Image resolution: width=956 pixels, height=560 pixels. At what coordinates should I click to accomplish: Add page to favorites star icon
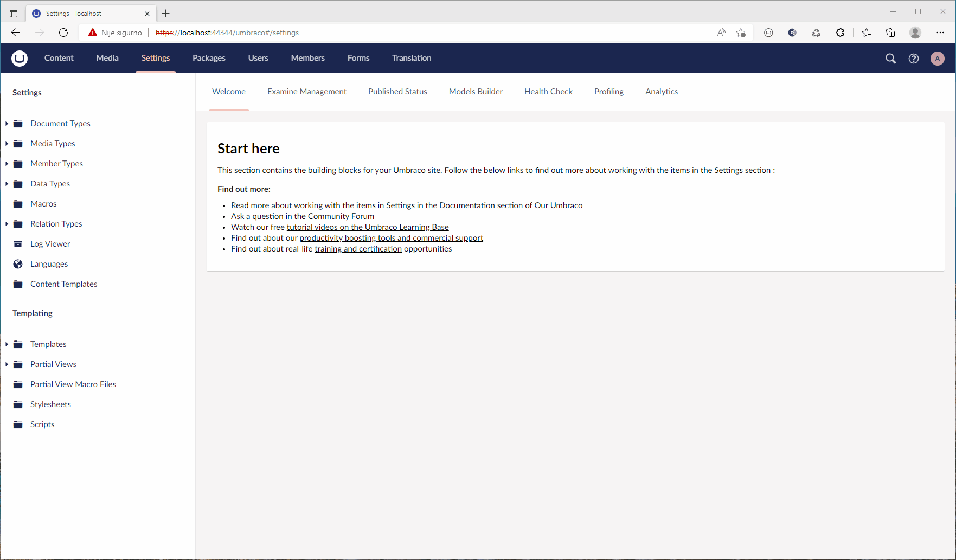tap(741, 33)
